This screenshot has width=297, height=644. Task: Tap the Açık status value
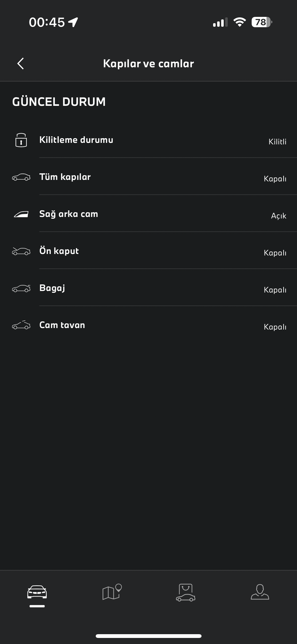(x=278, y=216)
